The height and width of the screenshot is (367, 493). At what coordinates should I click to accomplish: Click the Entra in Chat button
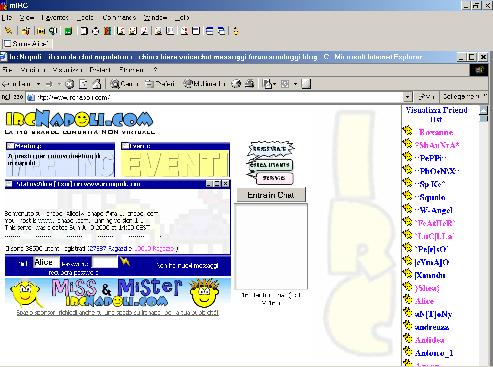[x=271, y=195]
